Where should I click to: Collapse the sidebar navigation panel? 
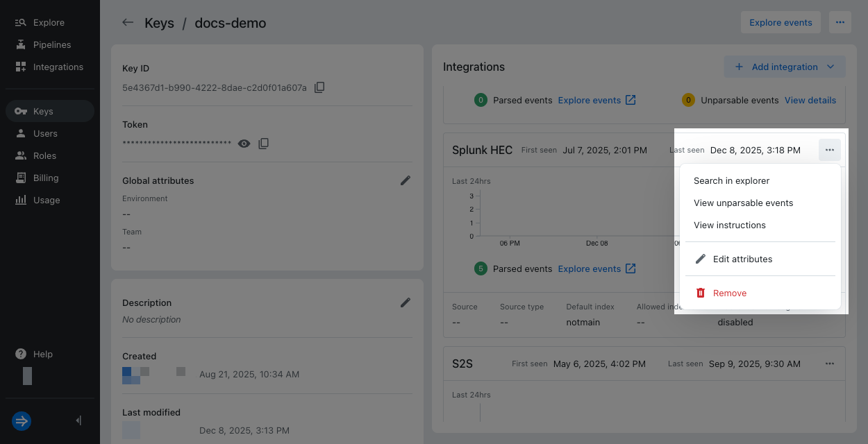pos(78,420)
